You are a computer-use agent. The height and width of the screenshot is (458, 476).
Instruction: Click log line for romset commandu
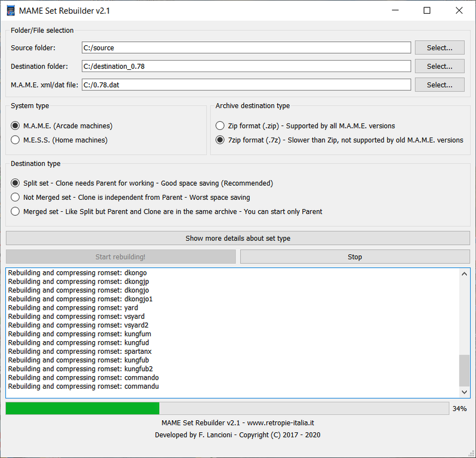(x=84, y=386)
